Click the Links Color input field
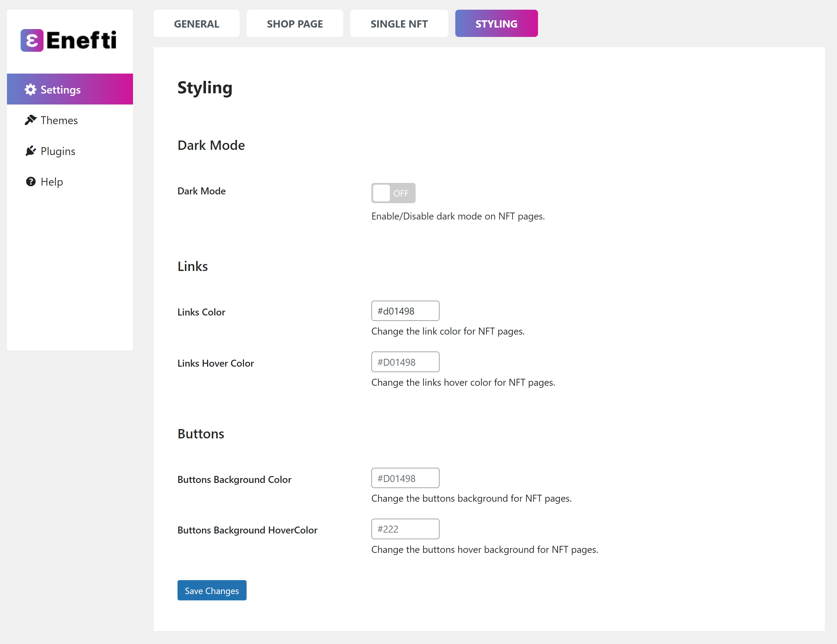Viewport: 837px width, 644px height. pyautogui.click(x=405, y=311)
